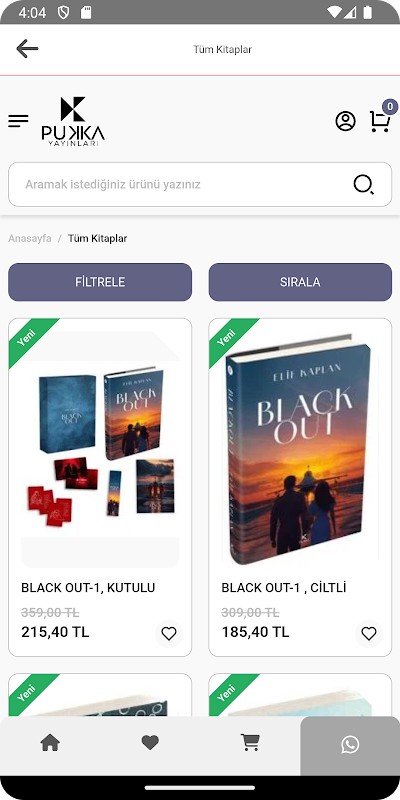Screen dimensions: 400x800
Task: Click the Pukka Yayınları logo
Action: [73, 121]
